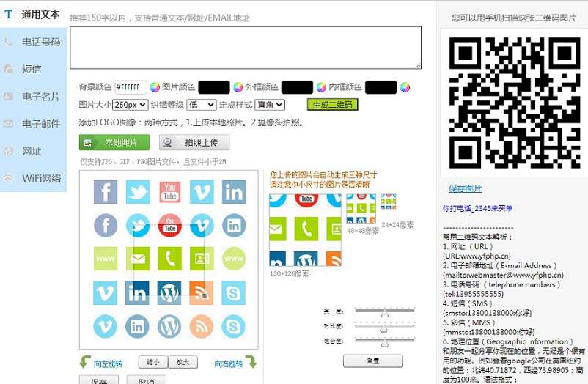Image resolution: width=588 pixels, height=384 pixels.
Task: Click the 取消 cancel button
Action: (x=146, y=380)
